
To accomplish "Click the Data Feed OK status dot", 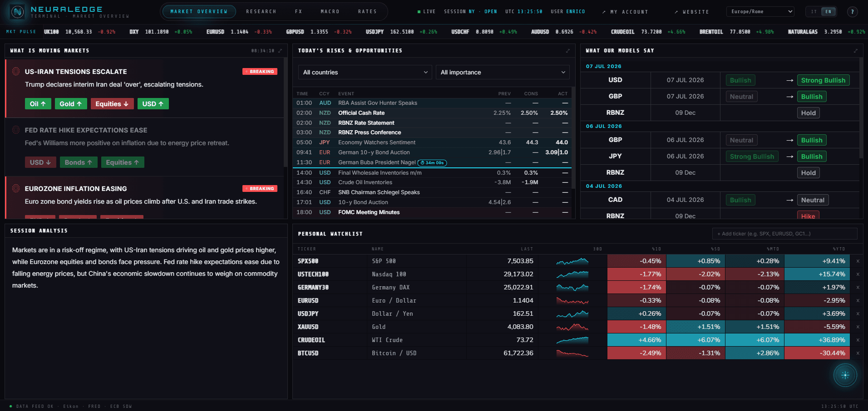I will click(x=10, y=406).
